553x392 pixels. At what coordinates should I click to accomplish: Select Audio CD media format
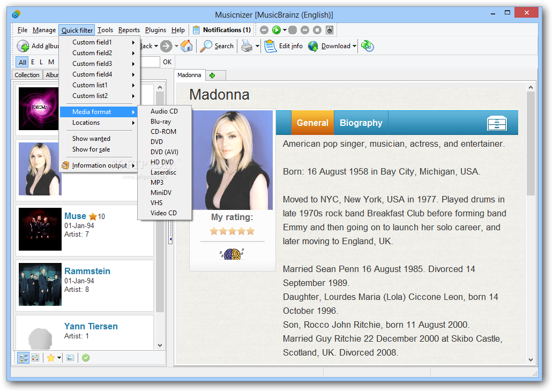[165, 111]
